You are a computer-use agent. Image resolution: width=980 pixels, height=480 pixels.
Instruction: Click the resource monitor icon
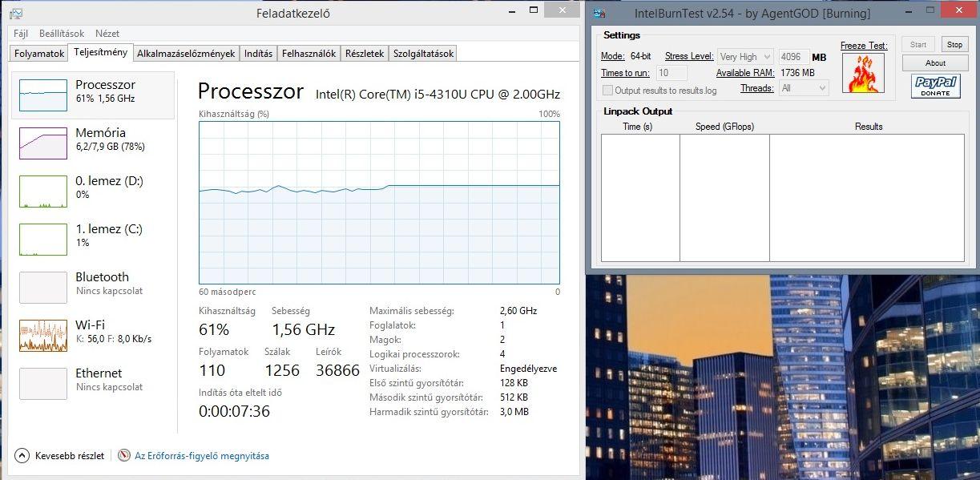(123, 455)
